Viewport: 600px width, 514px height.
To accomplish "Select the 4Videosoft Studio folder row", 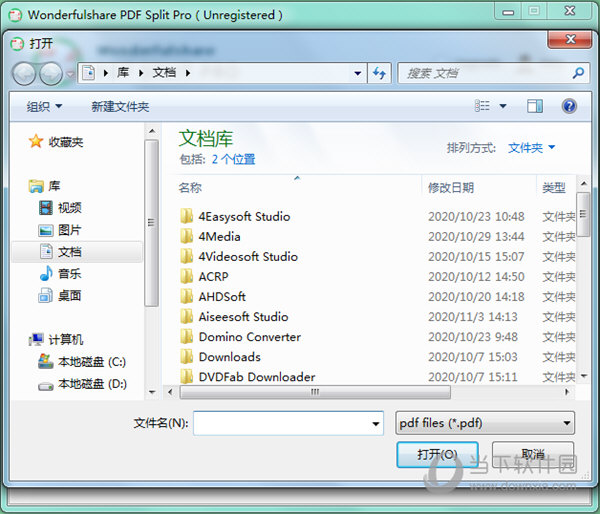I will point(377,256).
